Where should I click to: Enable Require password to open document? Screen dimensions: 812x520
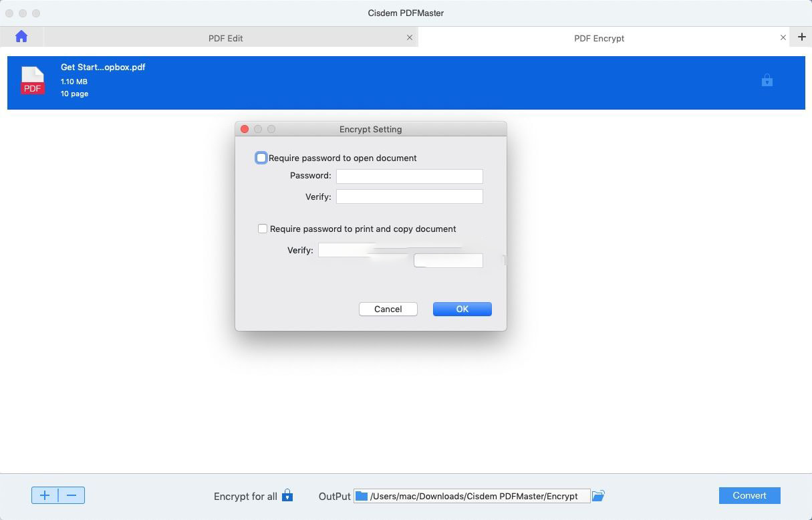tap(261, 158)
